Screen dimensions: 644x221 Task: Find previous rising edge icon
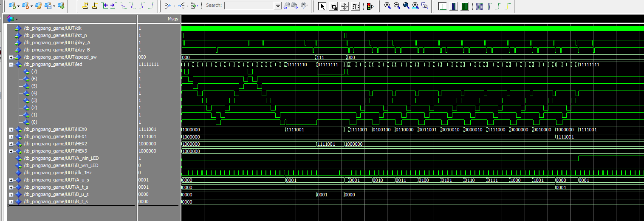coord(141,6)
